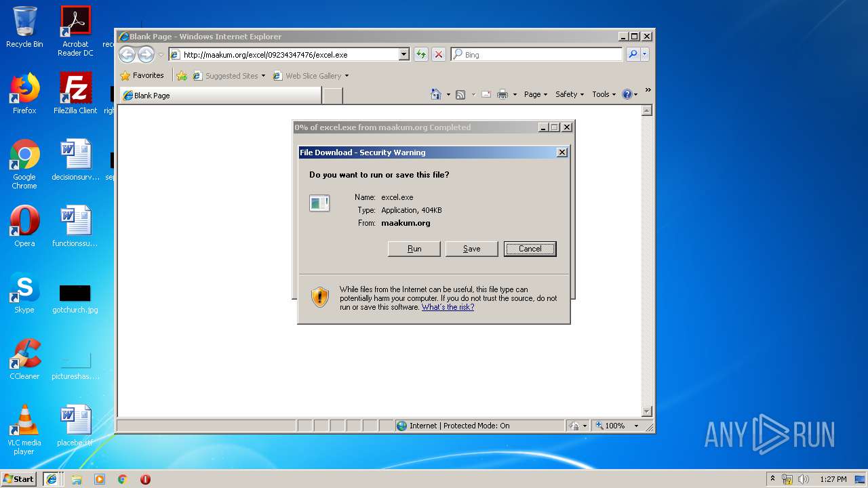This screenshot has height=488, width=868.
Task: Select the Firefox desktop icon
Action: point(24,94)
